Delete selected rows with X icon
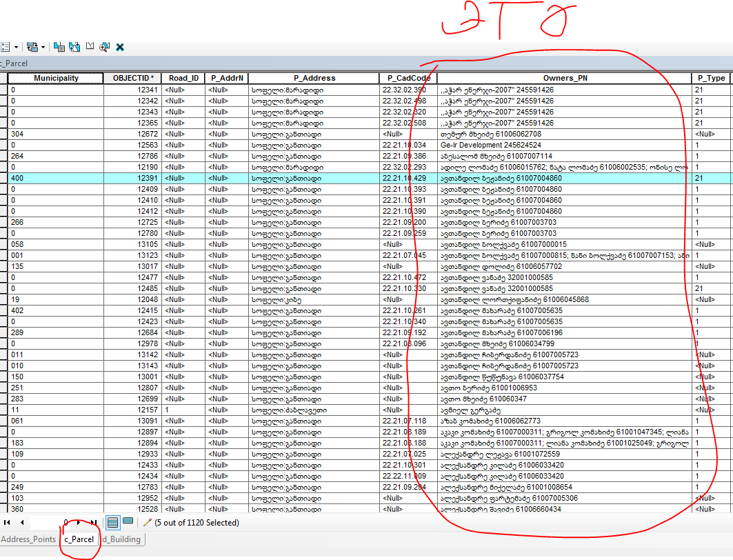The image size is (733, 560). point(120,47)
